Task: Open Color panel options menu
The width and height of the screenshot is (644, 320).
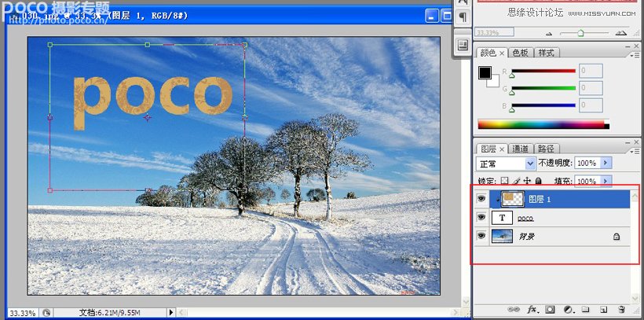Action: click(636, 55)
